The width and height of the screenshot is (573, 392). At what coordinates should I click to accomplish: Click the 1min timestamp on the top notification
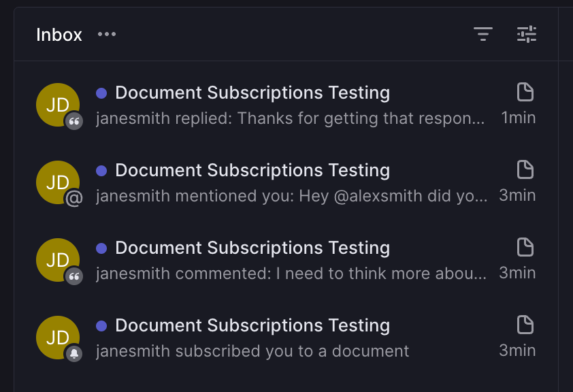point(518,117)
